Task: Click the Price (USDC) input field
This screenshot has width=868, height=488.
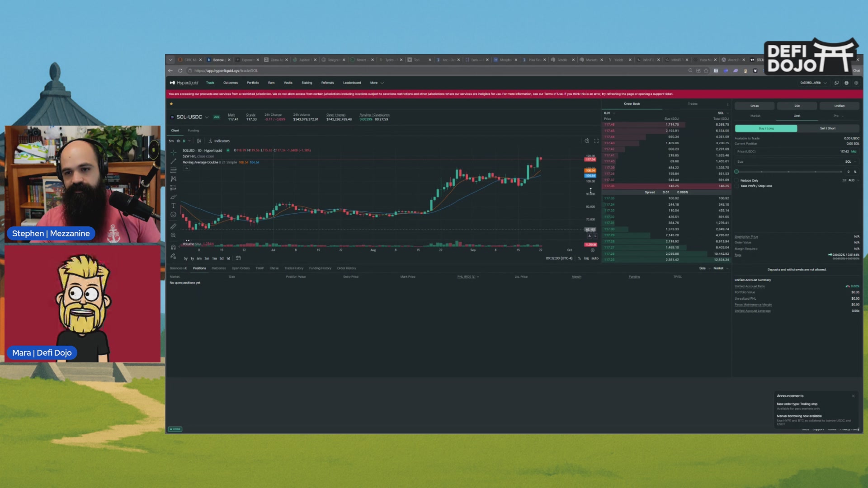Action: pos(797,151)
